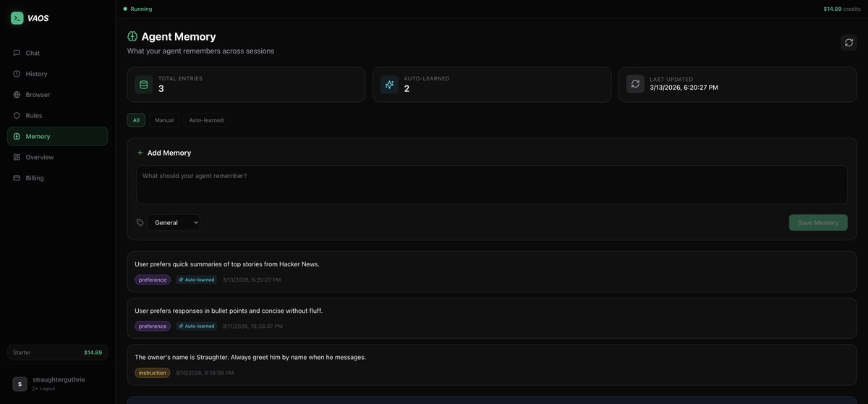Open the Chat page
This screenshot has width=868, height=404.
point(57,53)
